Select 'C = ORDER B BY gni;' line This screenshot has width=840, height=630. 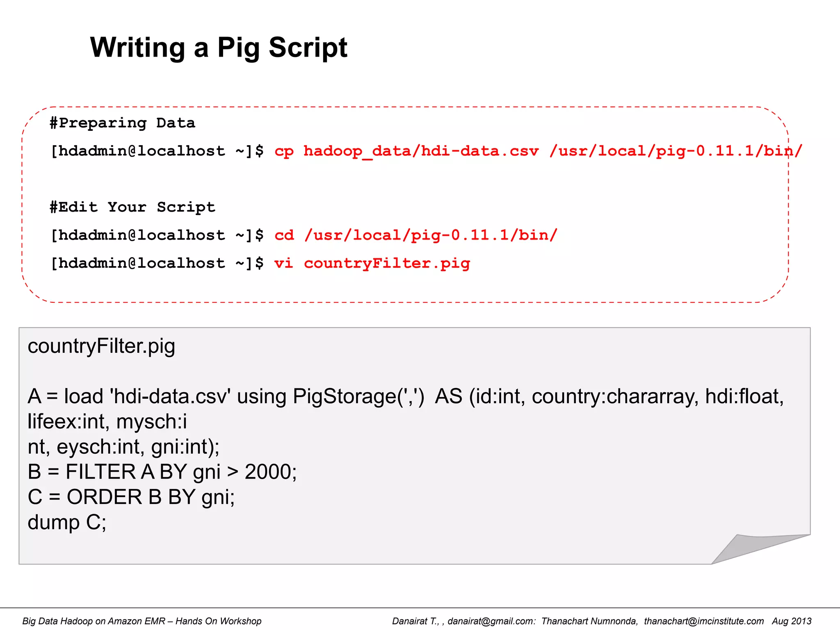pos(131,498)
